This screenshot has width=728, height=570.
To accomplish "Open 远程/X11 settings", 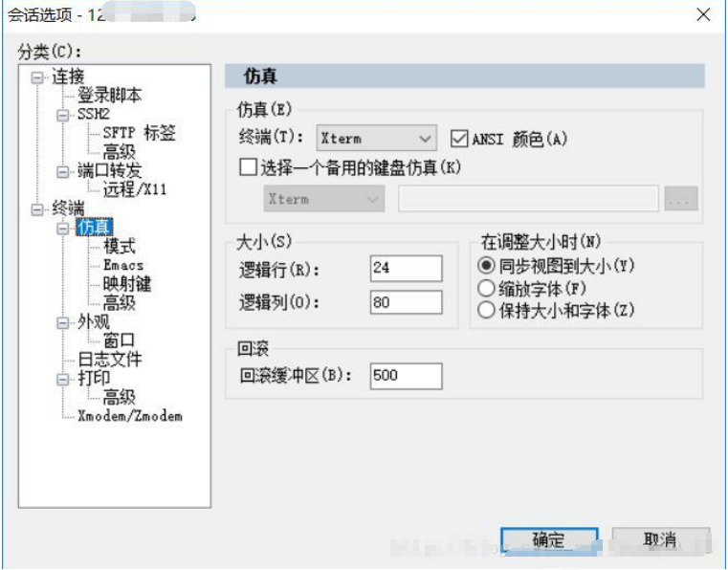I will click(x=134, y=189).
